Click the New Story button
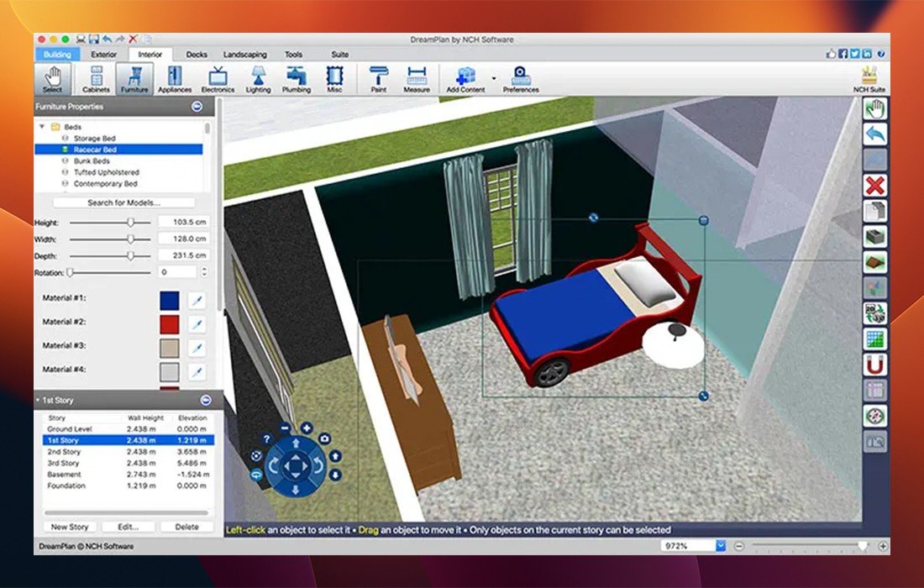 pos(70,527)
